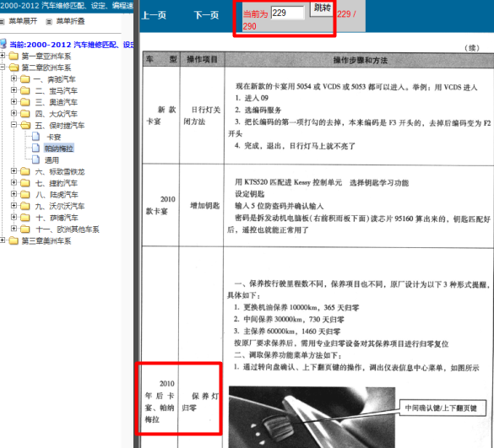Expand 八、陆虎汽车 node
494x448 pixels.
tap(14, 194)
